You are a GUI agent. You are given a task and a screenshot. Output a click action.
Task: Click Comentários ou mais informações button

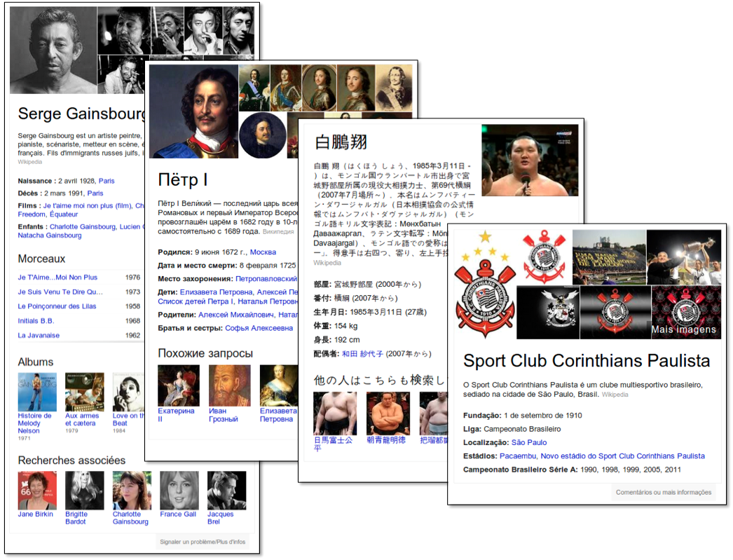pyautogui.click(x=664, y=492)
